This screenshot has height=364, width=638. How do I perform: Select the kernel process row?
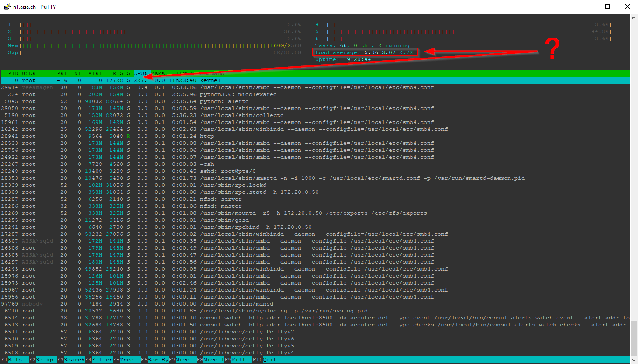pos(210,80)
